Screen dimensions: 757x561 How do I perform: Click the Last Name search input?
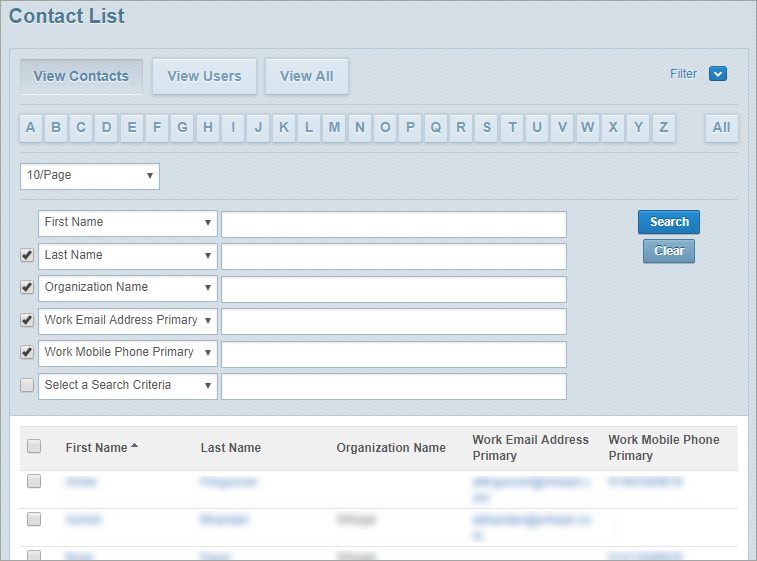394,257
